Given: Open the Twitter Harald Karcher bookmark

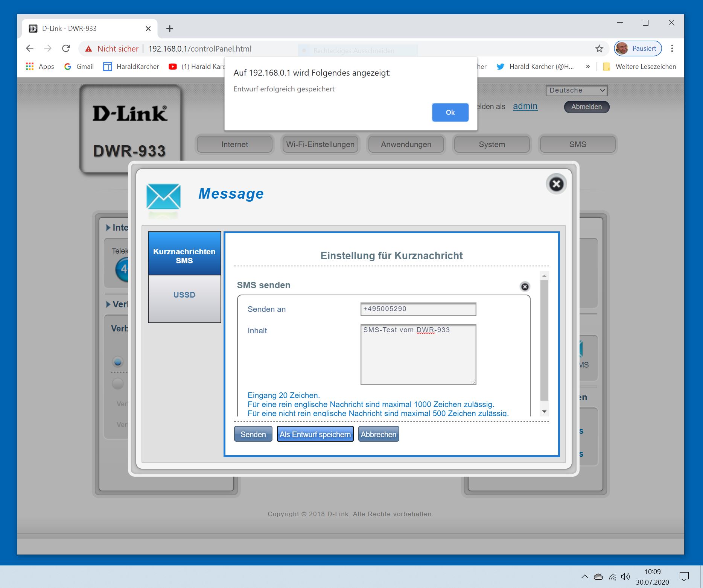Looking at the screenshot, I should point(535,67).
